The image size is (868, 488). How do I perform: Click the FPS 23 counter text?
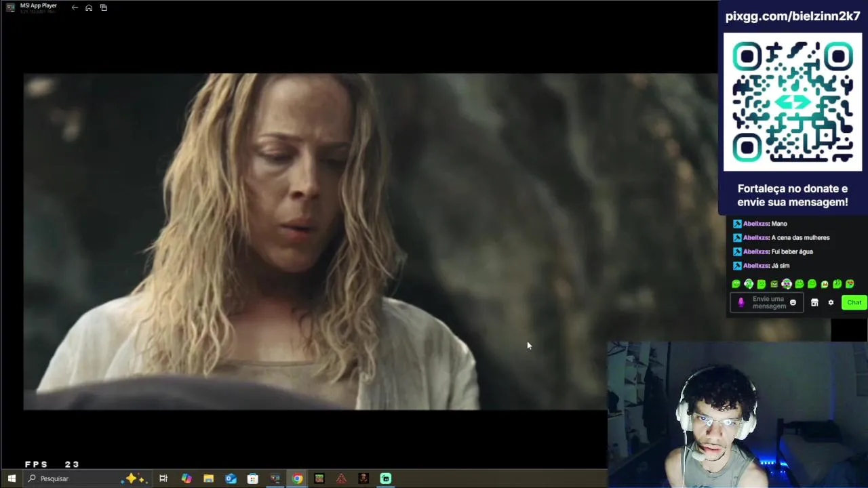[x=52, y=465]
